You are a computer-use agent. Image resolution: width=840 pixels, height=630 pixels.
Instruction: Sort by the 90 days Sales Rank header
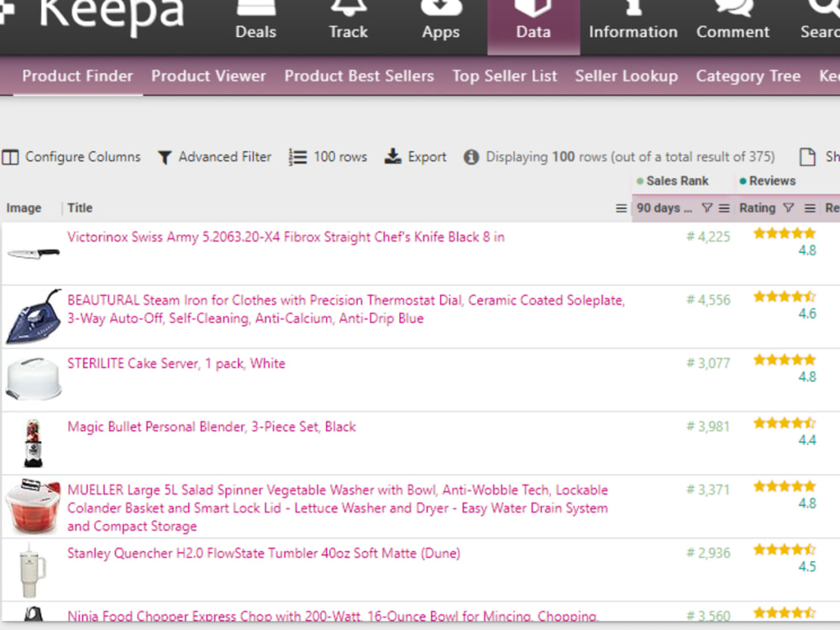pos(664,207)
